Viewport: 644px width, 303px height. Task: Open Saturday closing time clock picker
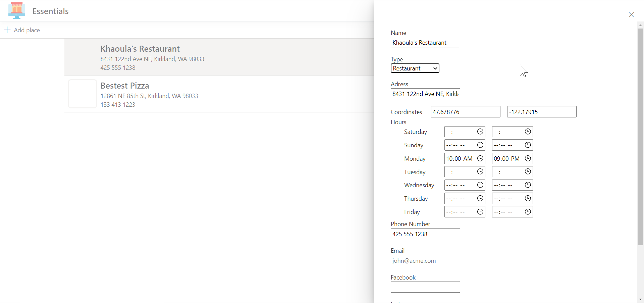pyautogui.click(x=528, y=132)
